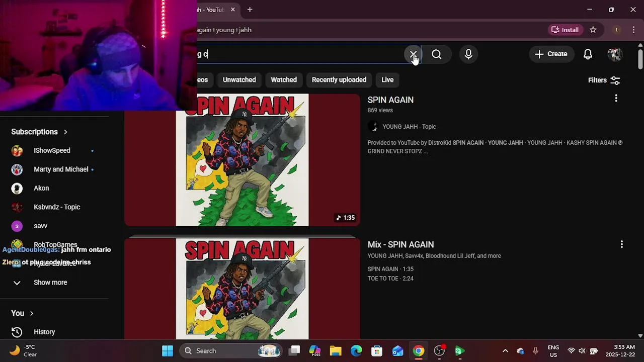
Task: Open the Mix - SPIN AGAIN thumbnail
Action: tap(242, 289)
